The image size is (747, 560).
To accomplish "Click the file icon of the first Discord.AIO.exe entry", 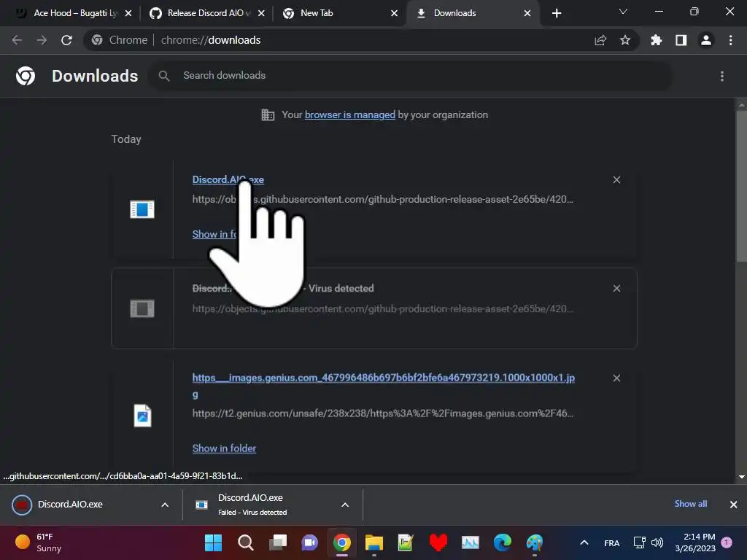I will tap(142, 209).
